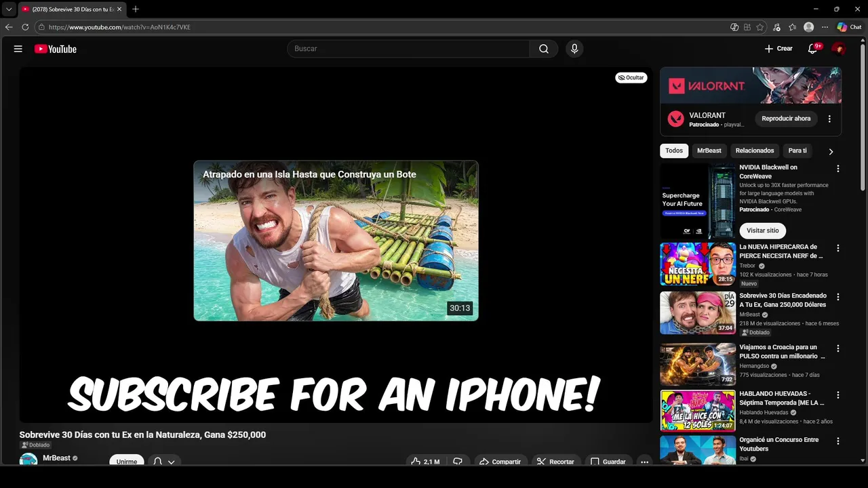Like the video with 2,1 M likes
Screen dimensions: 868x488
point(425,461)
